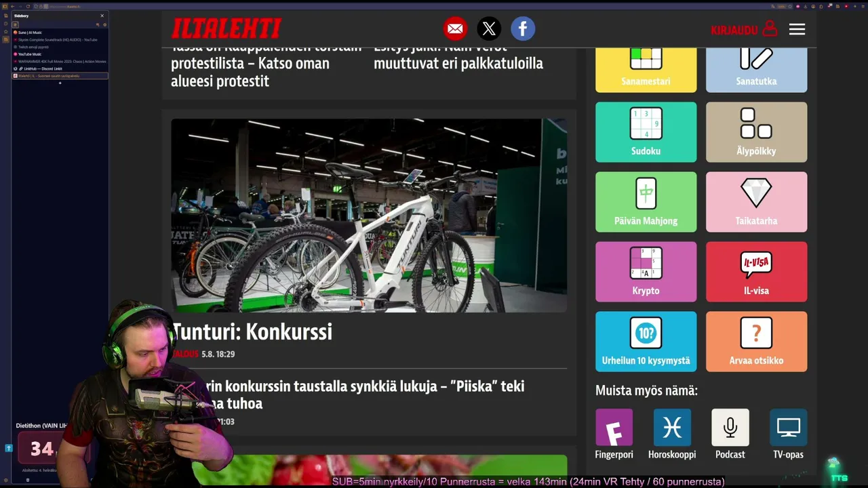
Task: Open the Podcast shortcut
Action: [730, 434]
